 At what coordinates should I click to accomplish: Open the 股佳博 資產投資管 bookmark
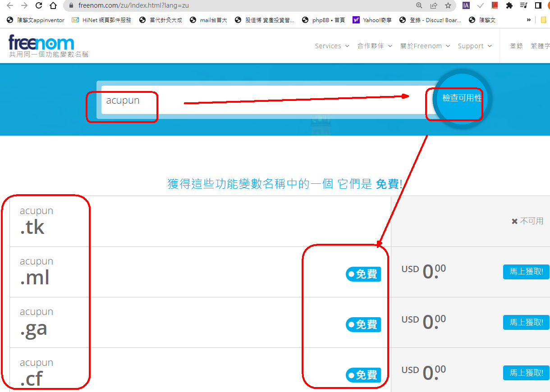pos(265,20)
